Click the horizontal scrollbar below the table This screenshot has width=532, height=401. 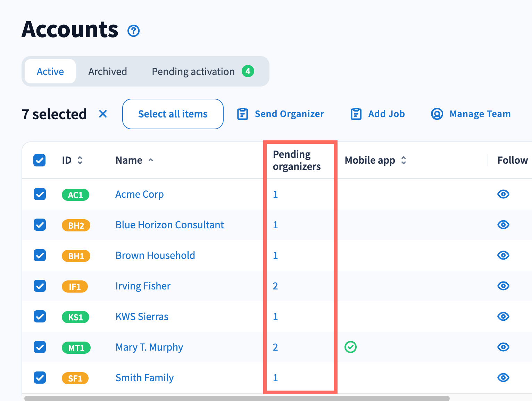click(237, 398)
